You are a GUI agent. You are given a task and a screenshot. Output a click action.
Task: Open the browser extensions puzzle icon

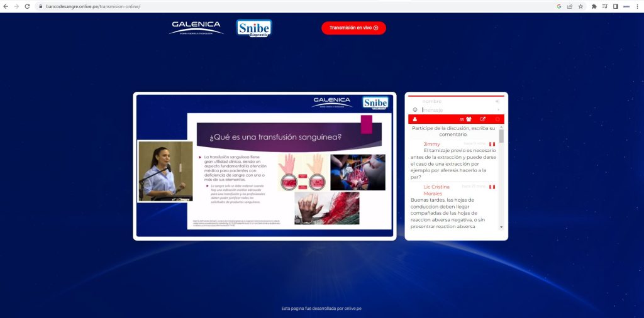click(594, 6)
